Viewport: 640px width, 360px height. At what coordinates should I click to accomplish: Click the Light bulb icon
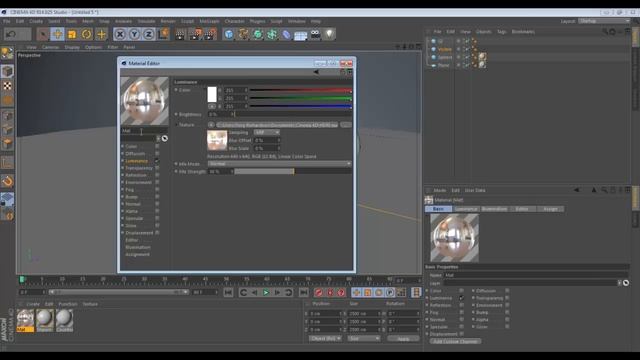(329, 34)
